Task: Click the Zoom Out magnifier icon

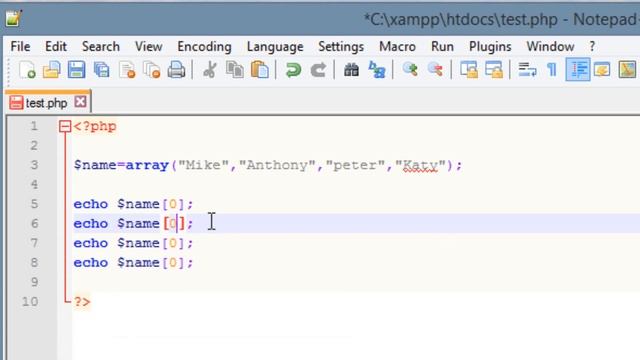Action: tap(435, 70)
